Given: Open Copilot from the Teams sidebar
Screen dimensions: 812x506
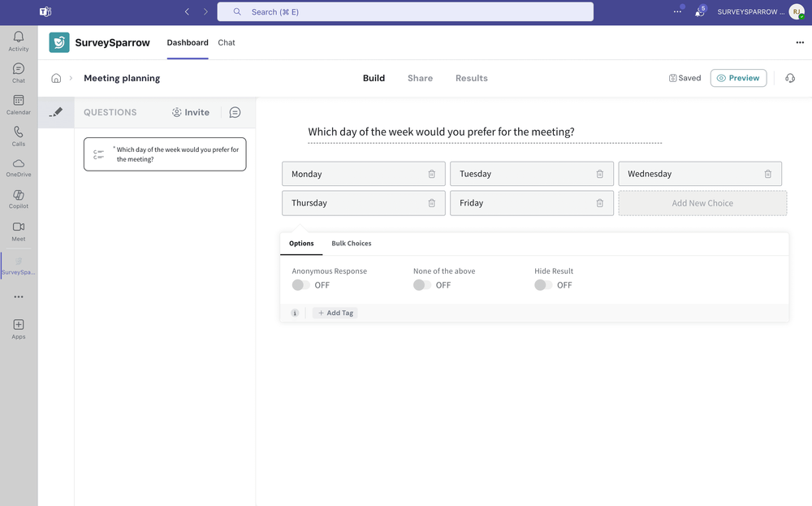Looking at the screenshot, I should 18,199.
